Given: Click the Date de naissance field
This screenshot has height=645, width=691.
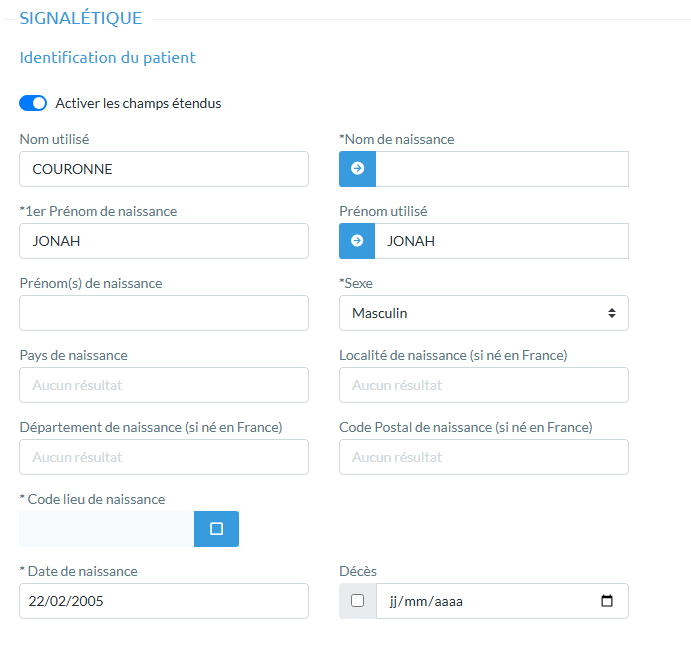Looking at the screenshot, I should 164,601.
